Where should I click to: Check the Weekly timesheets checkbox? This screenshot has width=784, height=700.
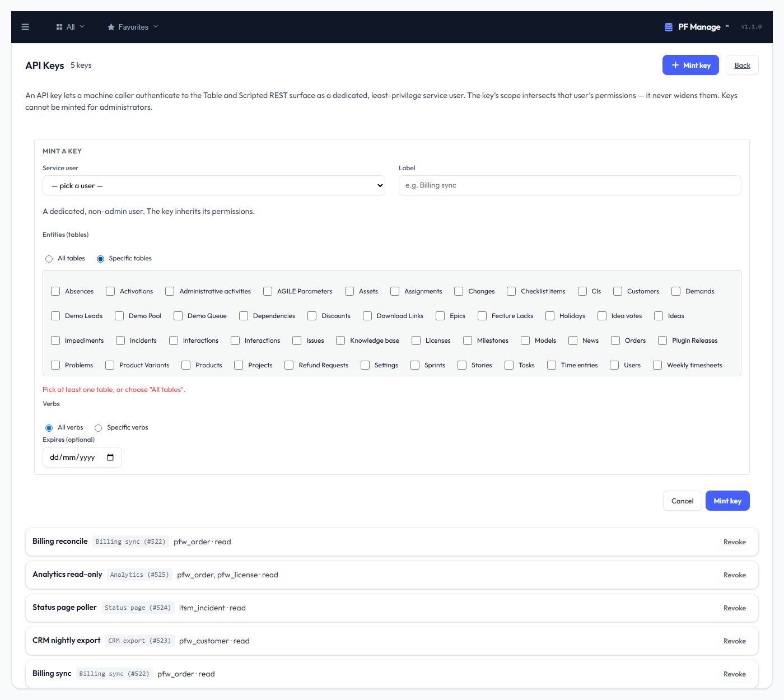tap(657, 365)
